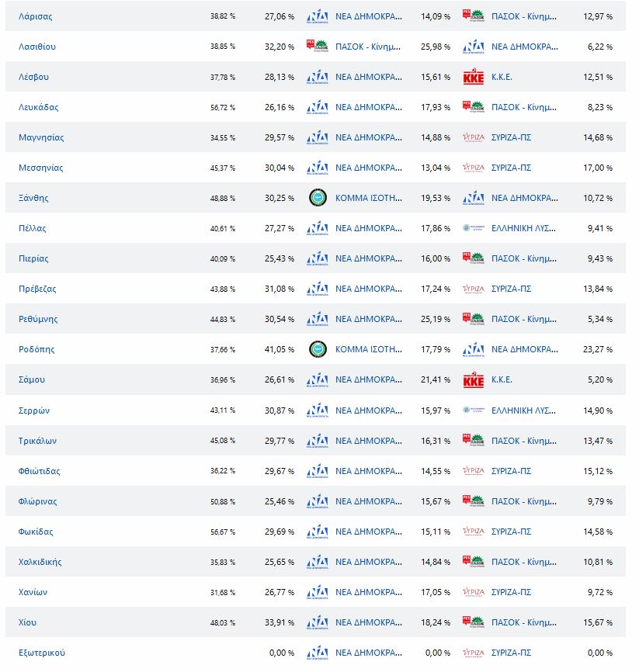Click ΣΥΡΙΖΑ-ΠΣ party name in Φωκίδας row
This screenshot has height=672, width=639.
coord(511,532)
